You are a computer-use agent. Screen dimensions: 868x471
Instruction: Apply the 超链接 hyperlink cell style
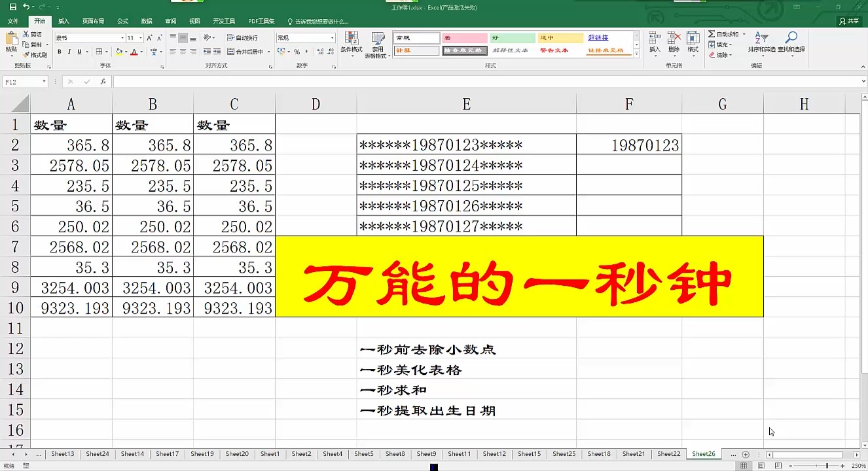598,38
